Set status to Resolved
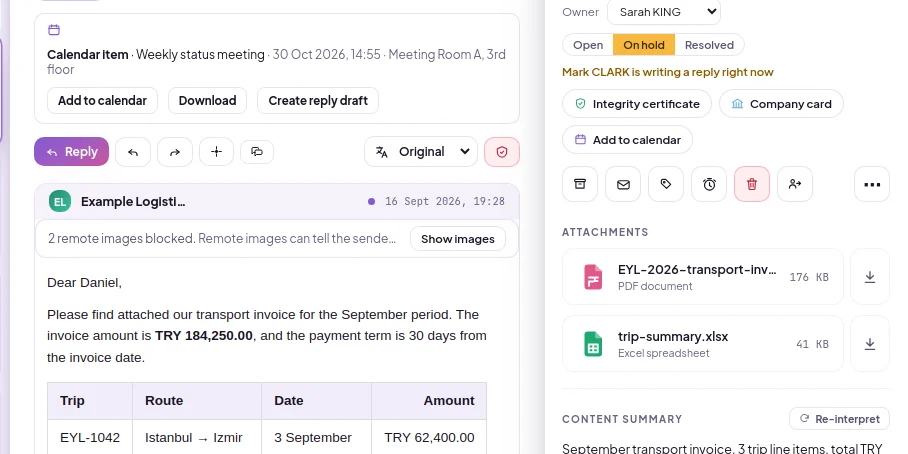908x454 pixels. tap(709, 45)
